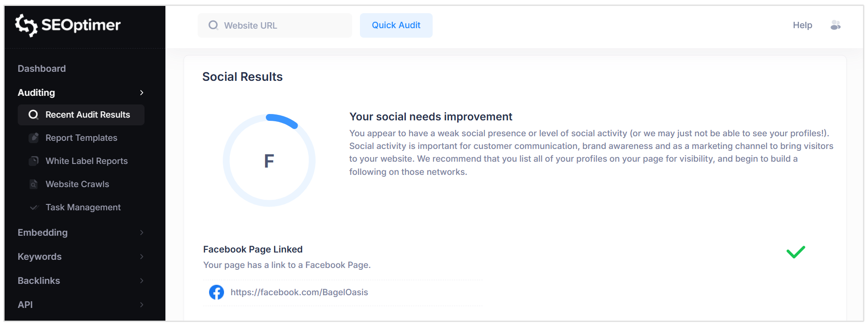This screenshot has height=327, width=868.
Task: Select the API sidebar entry
Action: click(25, 305)
